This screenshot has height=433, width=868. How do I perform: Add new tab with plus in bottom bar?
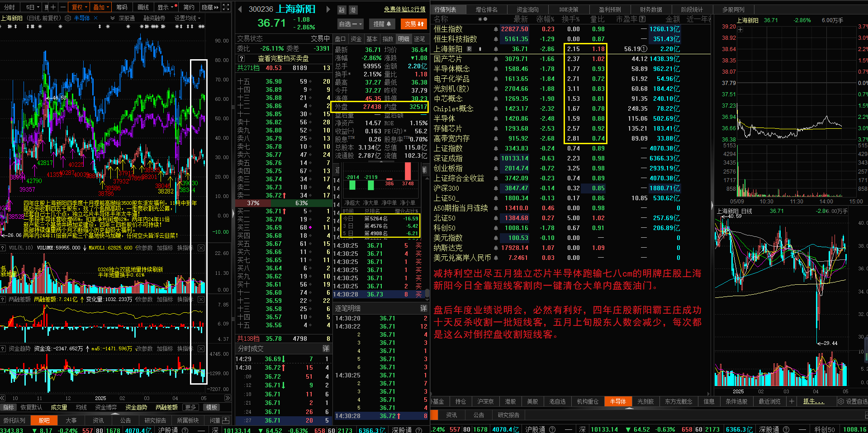click(792, 401)
